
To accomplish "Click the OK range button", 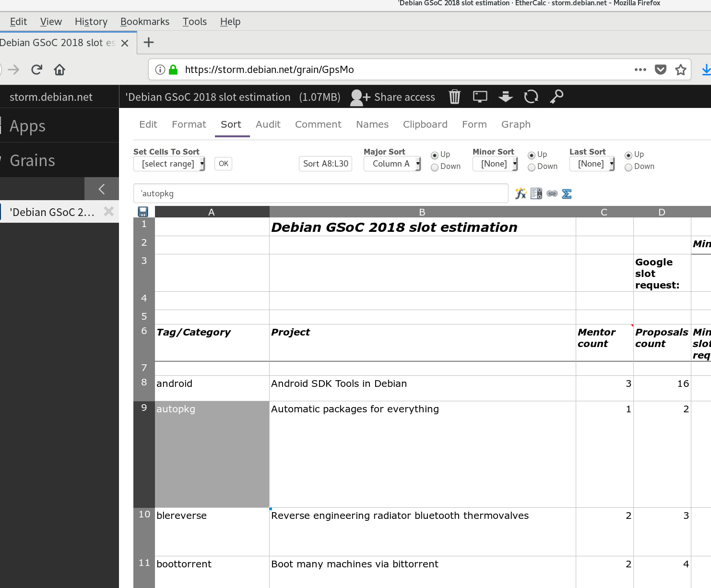I will tap(224, 164).
